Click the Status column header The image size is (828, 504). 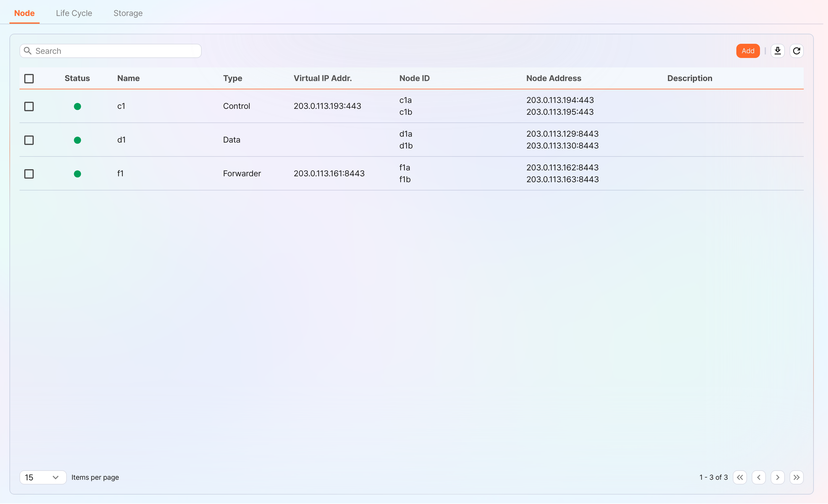pyautogui.click(x=77, y=78)
